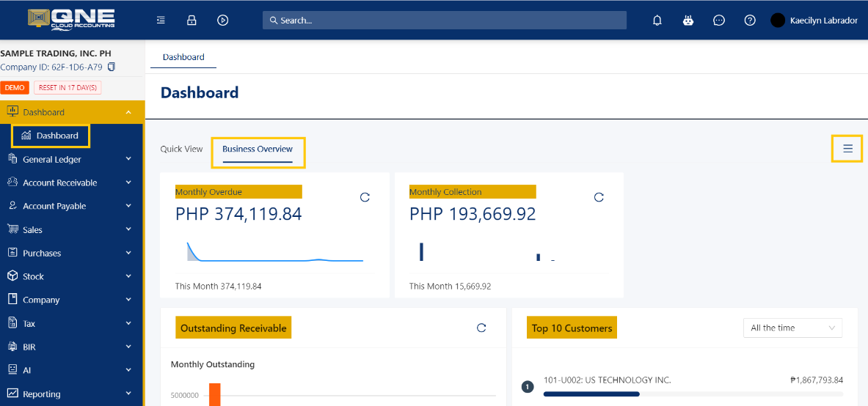This screenshot has width=868, height=406.
Task: Expand the Account Receivable chevron
Action: point(128,182)
